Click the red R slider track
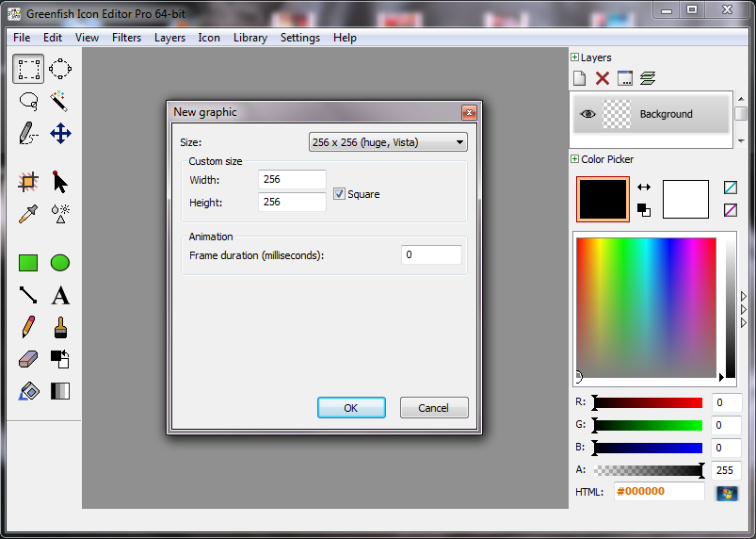756x539 pixels. 649,402
